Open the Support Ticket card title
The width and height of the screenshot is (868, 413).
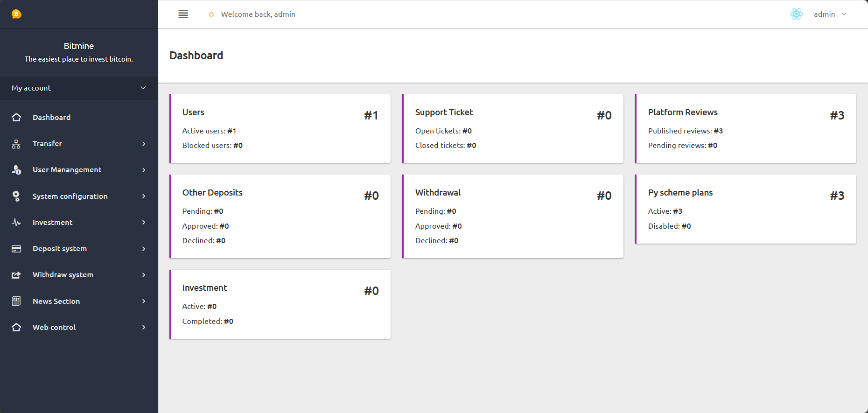[444, 112]
